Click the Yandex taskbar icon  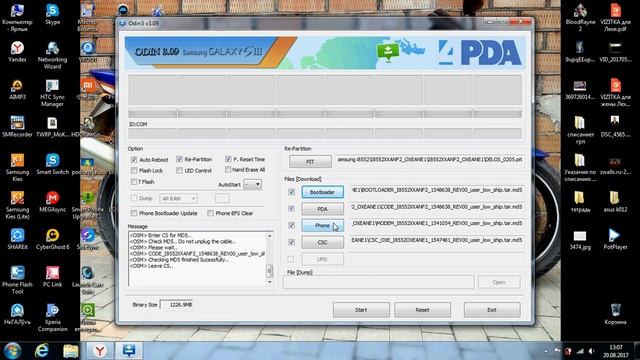coord(100,351)
